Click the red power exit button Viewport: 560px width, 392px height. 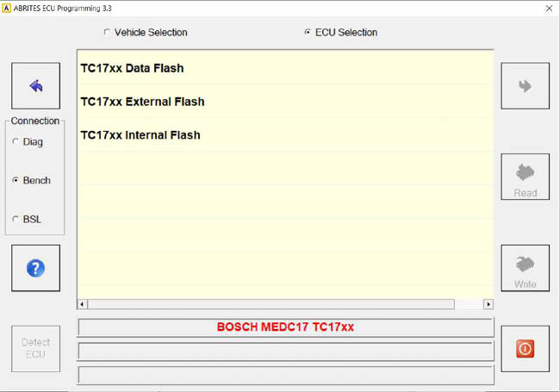(x=525, y=349)
